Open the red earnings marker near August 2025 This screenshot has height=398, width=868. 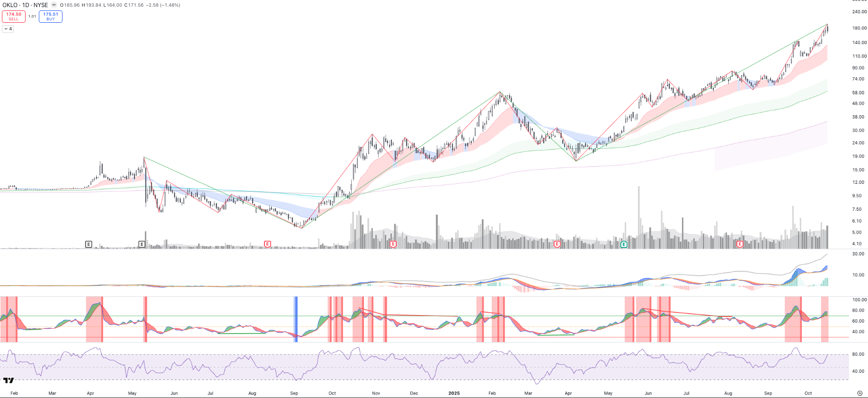[x=740, y=244]
